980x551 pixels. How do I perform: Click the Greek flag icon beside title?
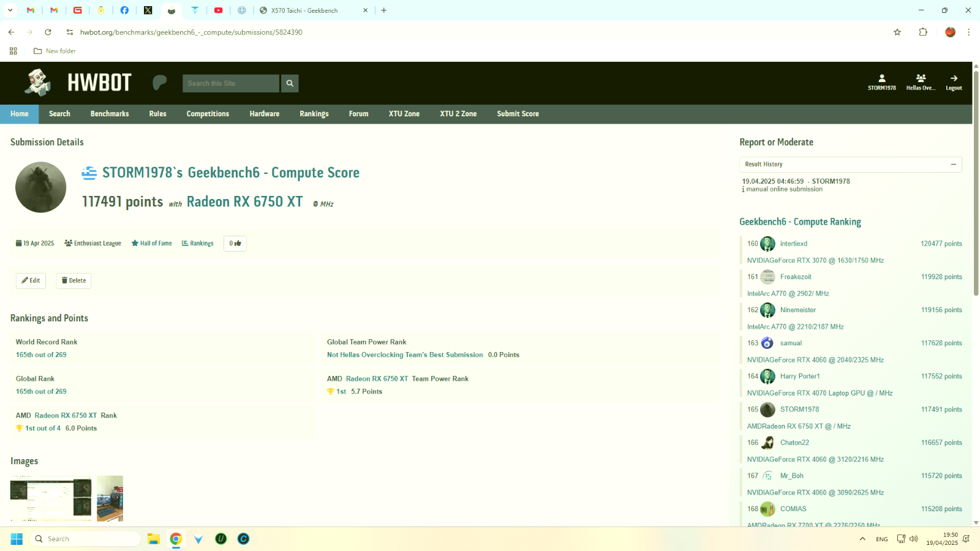[x=89, y=173]
